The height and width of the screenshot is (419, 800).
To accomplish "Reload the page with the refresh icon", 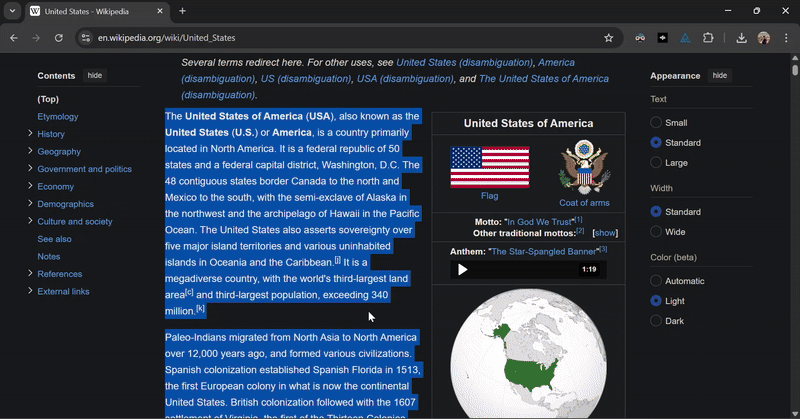I will click(x=59, y=38).
